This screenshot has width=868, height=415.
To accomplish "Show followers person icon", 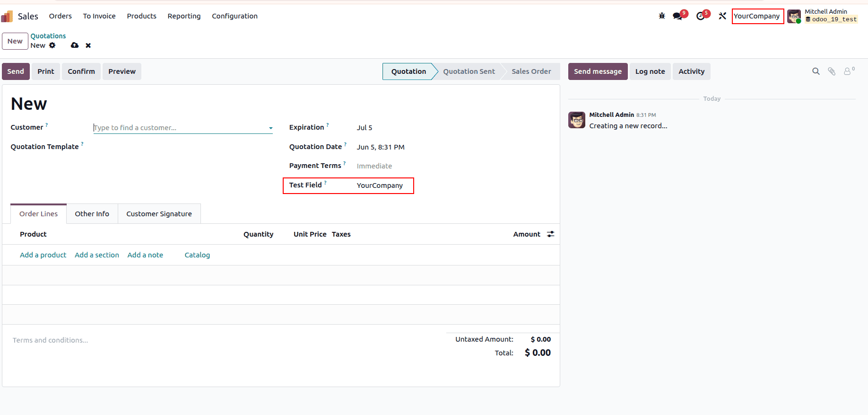I will click(848, 71).
